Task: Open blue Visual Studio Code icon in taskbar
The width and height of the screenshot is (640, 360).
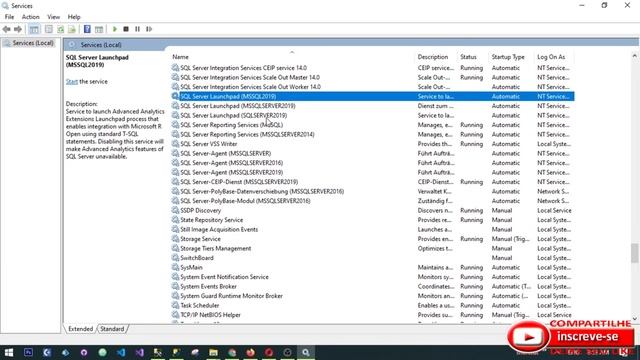Action: click(121, 352)
